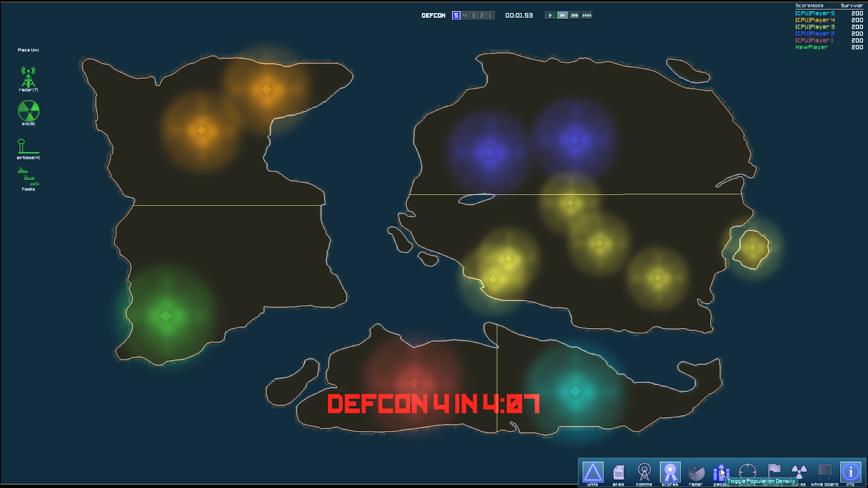
Task: Select [CPU]Player 3 in the scoreboard
Action: [815, 27]
